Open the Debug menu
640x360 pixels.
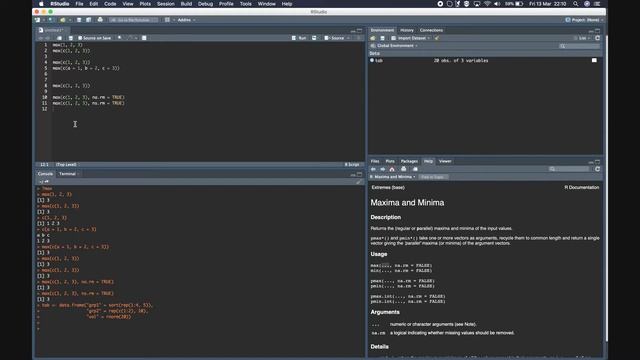pyautogui.click(x=205, y=4)
